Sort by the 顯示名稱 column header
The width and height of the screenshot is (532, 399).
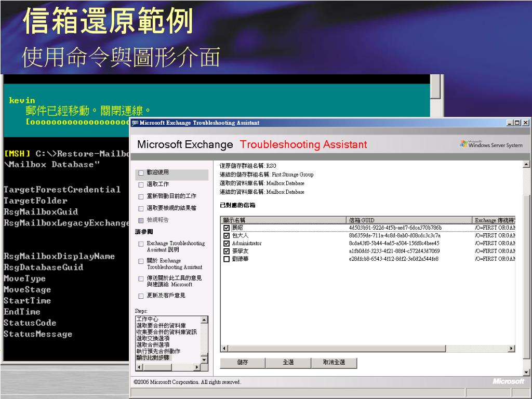(x=283, y=220)
